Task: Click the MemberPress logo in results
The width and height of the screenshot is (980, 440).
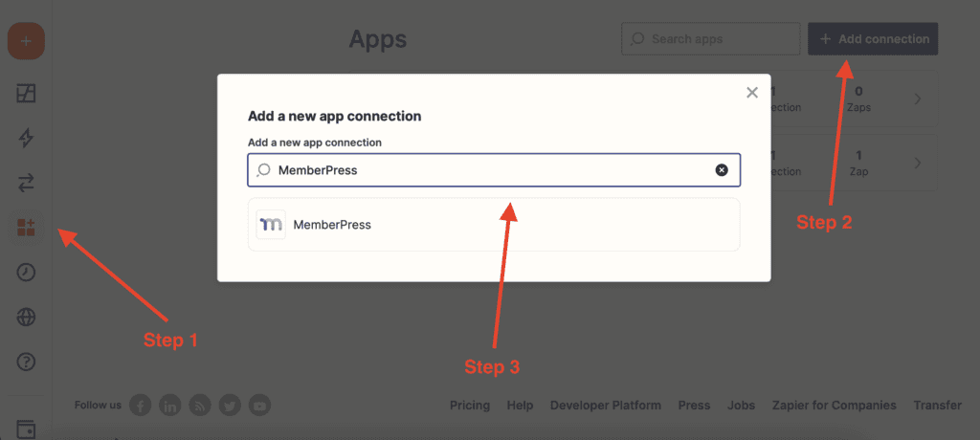Action: [271, 225]
